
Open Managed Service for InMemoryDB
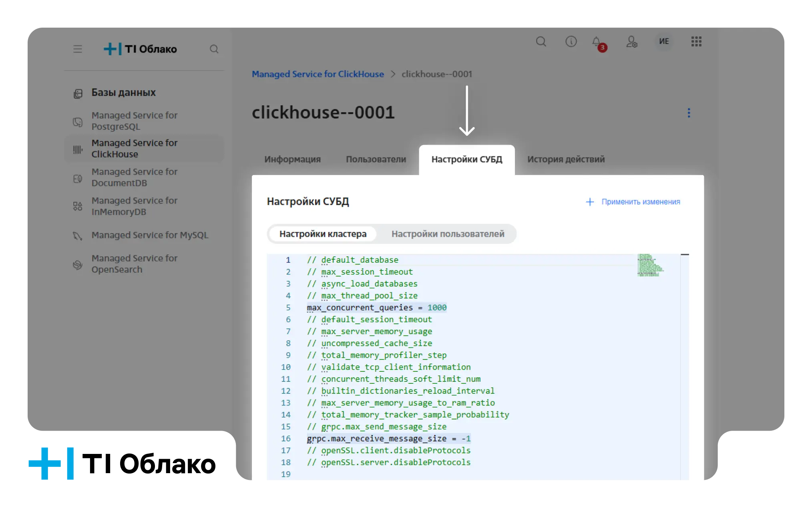pos(144,206)
